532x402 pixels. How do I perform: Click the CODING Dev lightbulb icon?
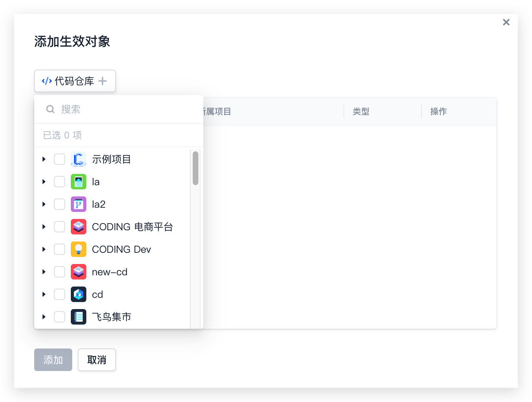tap(78, 249)
